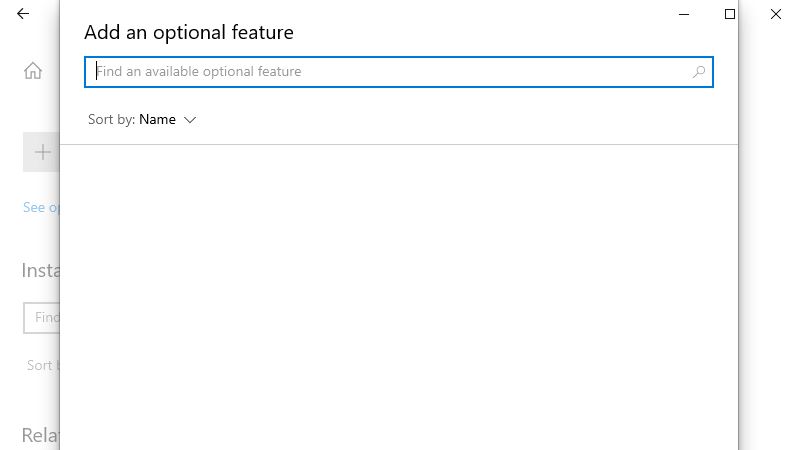This screenshot has width=797, height=450.
Task: Focus the 'Find an available optional feature' field
Action: 399,72
